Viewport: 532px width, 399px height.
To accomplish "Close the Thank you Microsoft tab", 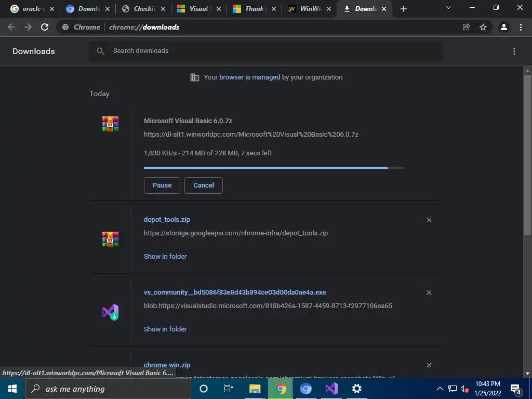I will (x=274, y=9).
